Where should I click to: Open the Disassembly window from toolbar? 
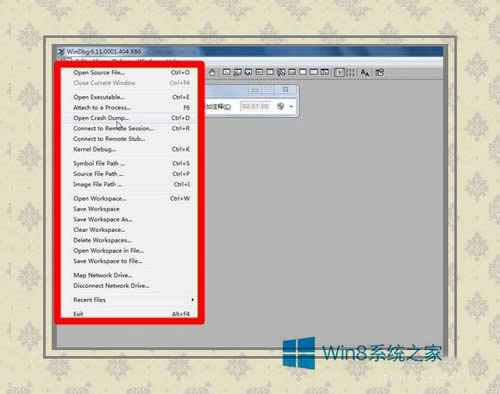click(x=292, y=72)
